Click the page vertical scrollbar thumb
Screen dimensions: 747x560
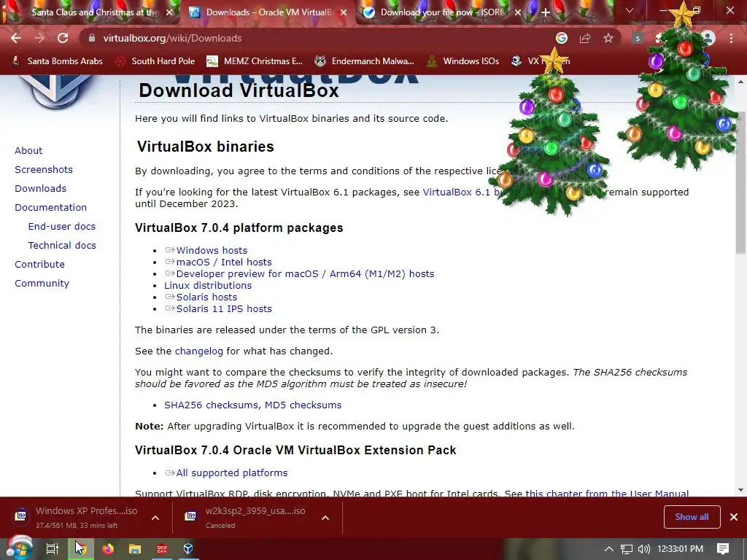point(741,183)
